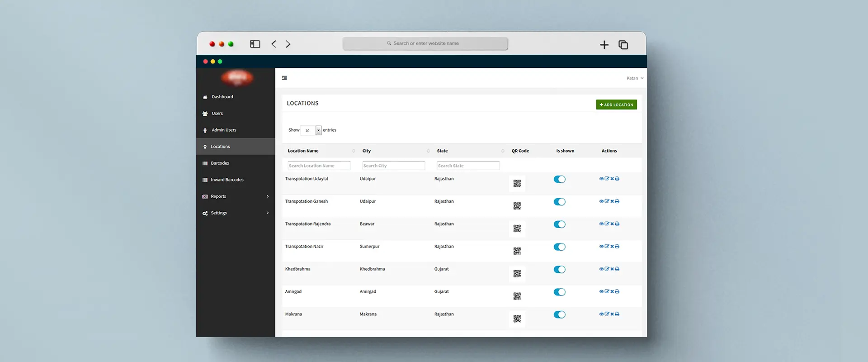
Task: Open a new tab with plus icon
Action: [x=604, y=45]
